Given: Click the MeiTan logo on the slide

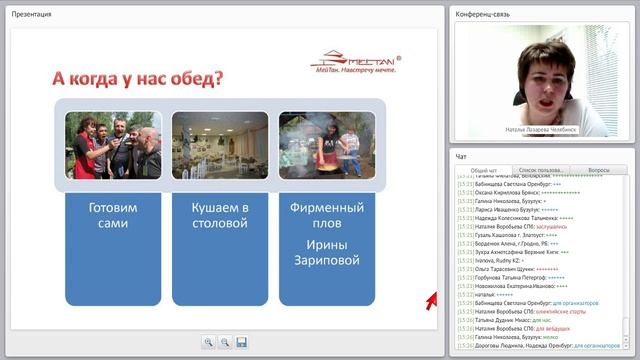Looking at the screenshot, I should (x=356, y=62).
